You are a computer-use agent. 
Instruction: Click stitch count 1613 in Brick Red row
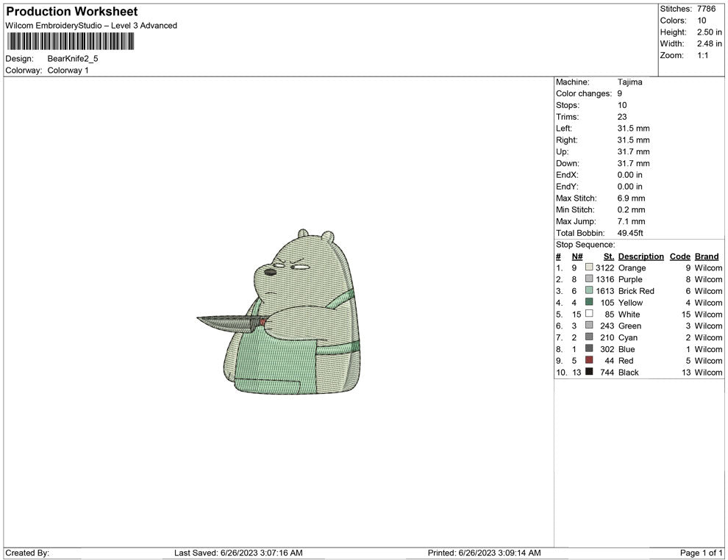pyautogui.click(x=605, y=291)
